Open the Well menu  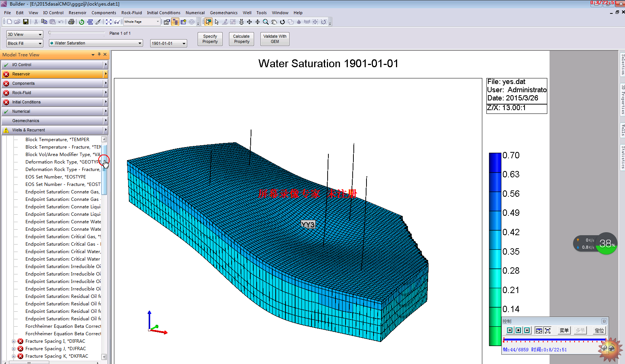(247, 13)
